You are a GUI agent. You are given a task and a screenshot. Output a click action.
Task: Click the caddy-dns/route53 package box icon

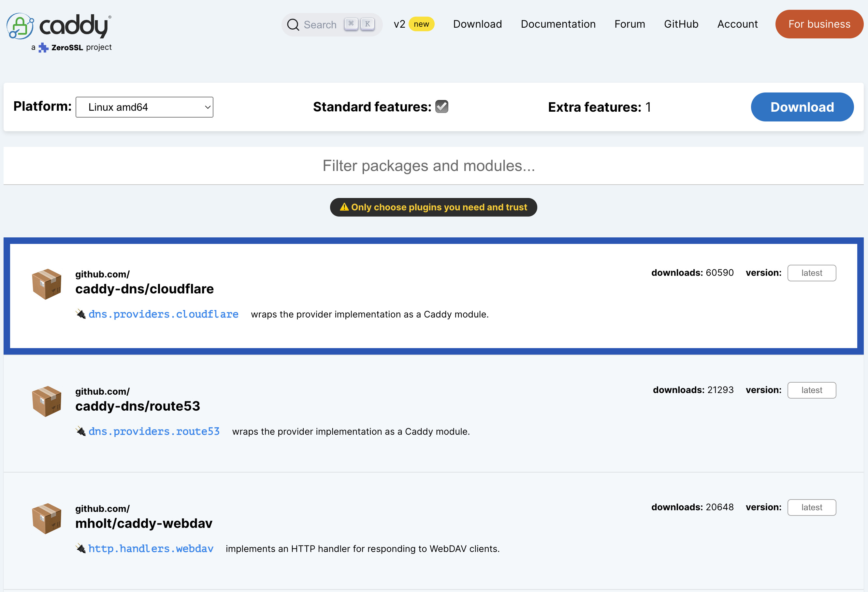(47, 401)
